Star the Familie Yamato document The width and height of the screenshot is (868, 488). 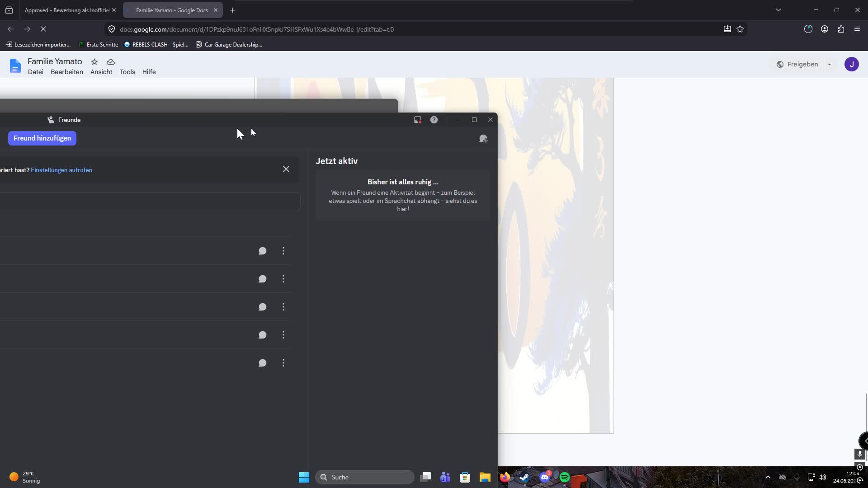(94, 62)
